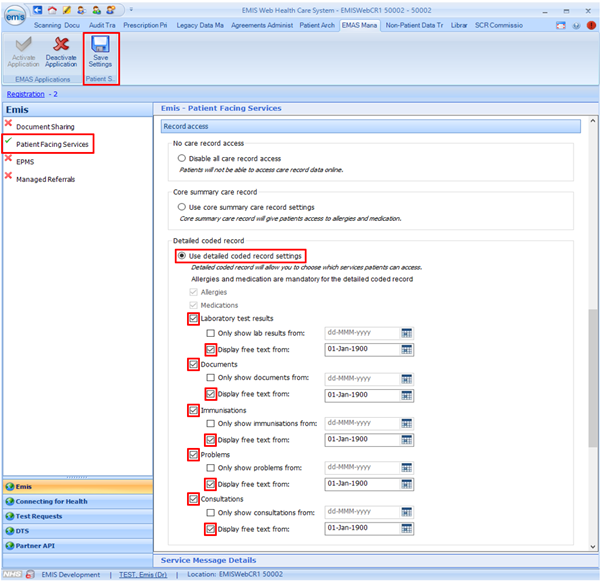Open calendar for consultations free text date

pyautogui.click(x=407, y=529)
